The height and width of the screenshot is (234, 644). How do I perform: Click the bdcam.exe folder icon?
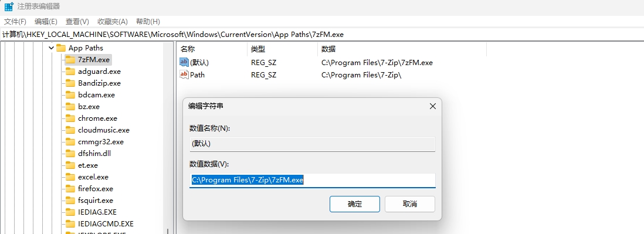70,95
